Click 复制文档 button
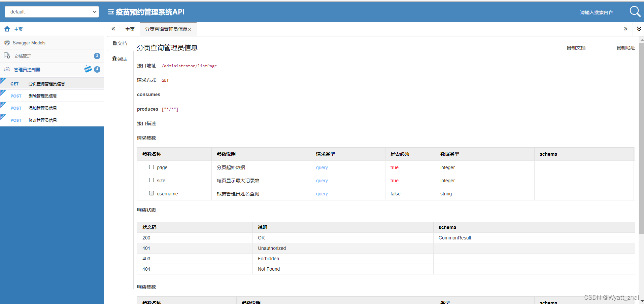 [x=576, y=48]
